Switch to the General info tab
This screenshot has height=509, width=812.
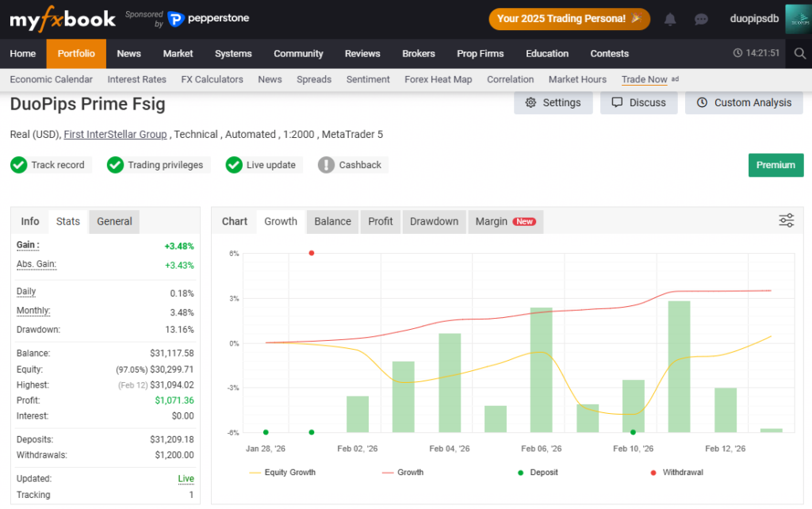point(114,222)
